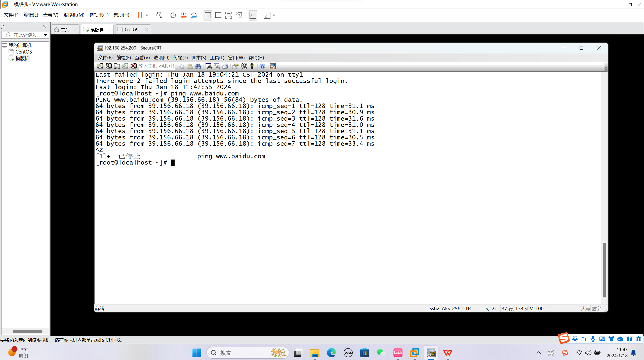
Task: Click SecureCRT Disconnect red X icon
Action: point(134,66)
